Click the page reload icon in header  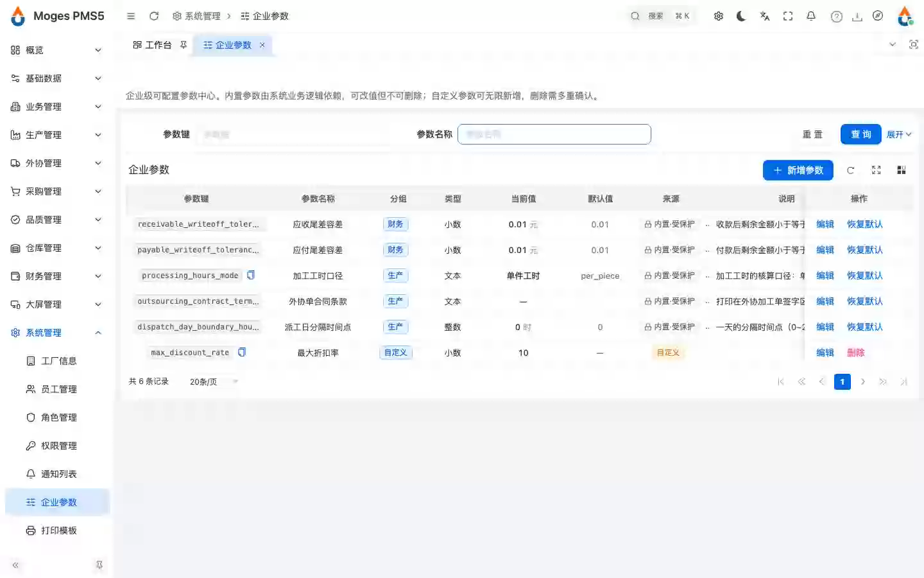154,16
